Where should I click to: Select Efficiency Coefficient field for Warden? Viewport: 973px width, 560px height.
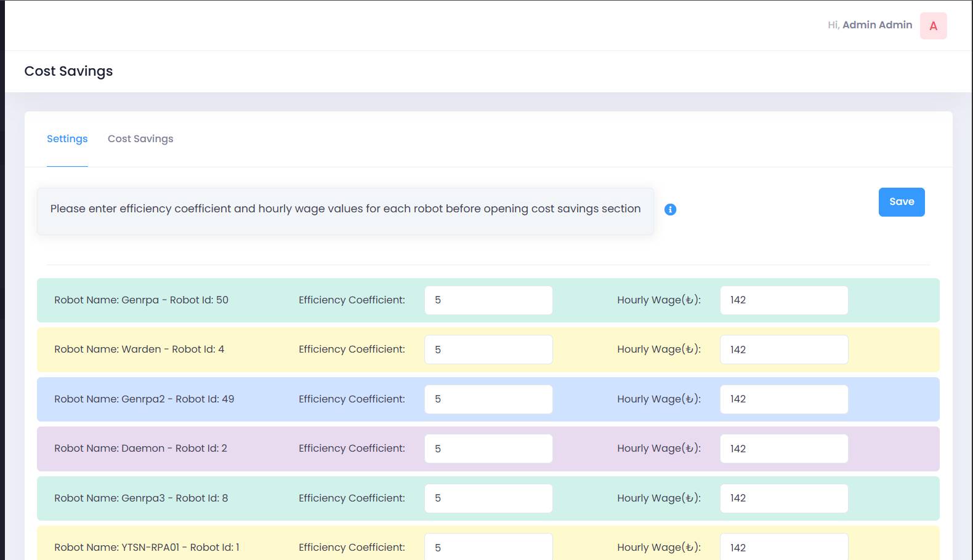488,350
